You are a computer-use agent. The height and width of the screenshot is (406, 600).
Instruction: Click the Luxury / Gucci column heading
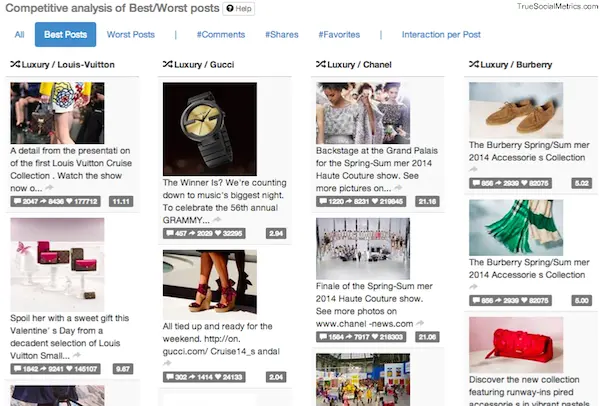point(204,64)
